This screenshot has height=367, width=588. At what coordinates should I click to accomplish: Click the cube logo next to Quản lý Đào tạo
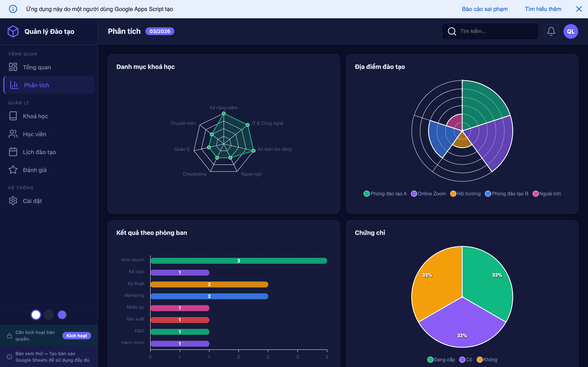13,31
